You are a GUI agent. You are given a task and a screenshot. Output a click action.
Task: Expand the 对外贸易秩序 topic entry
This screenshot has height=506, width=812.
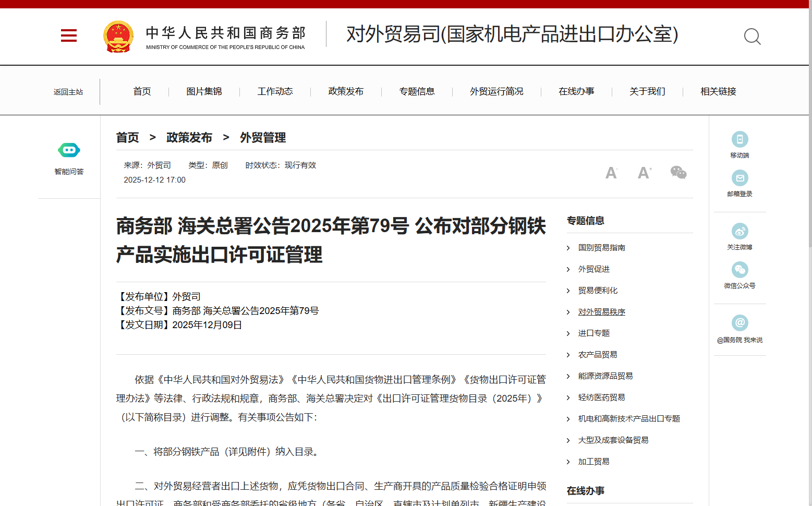pyautogui.click(x=601, y=311)
